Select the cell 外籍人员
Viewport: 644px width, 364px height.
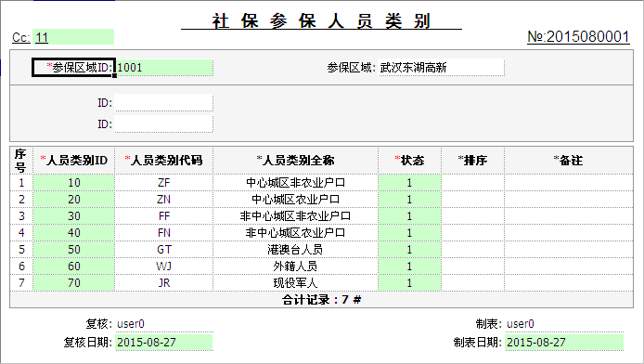click(x=295, y=266)
